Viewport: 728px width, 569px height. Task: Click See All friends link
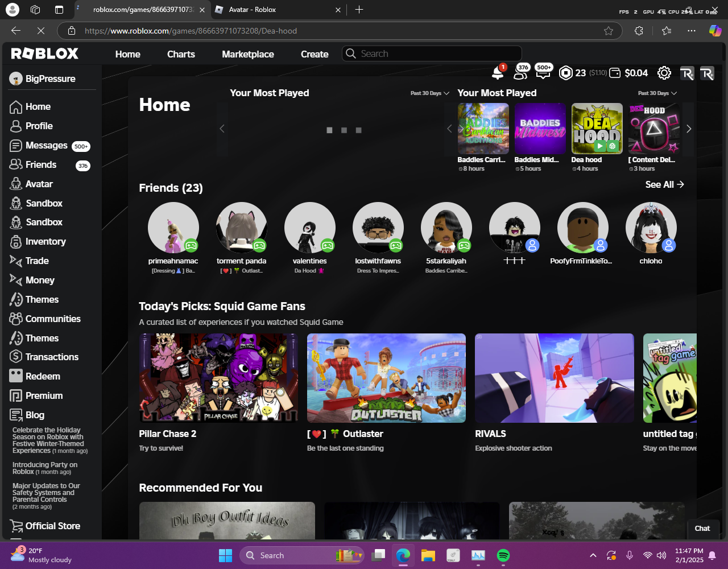[664, 185]
